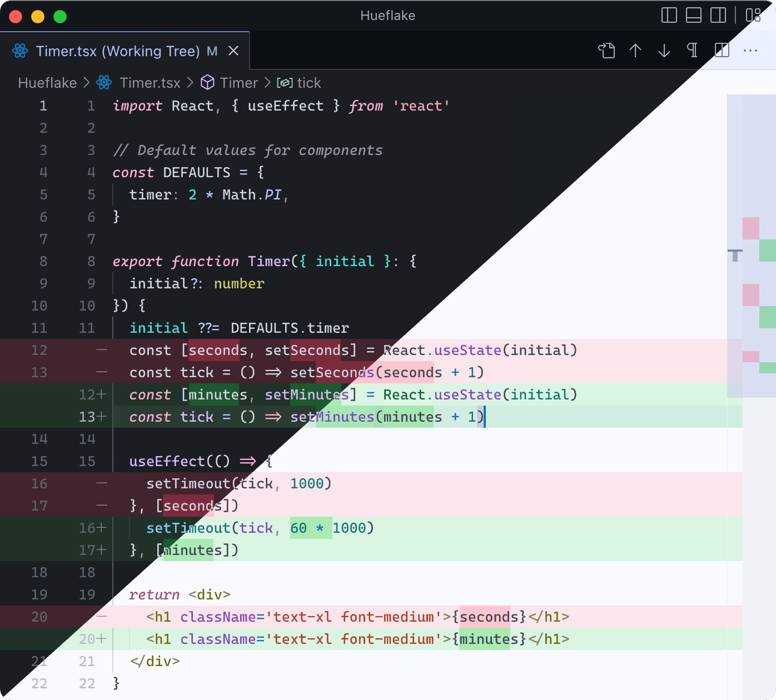
Task: Toggle the primary sidebar visibility
Action: click(x=669, y=16)
